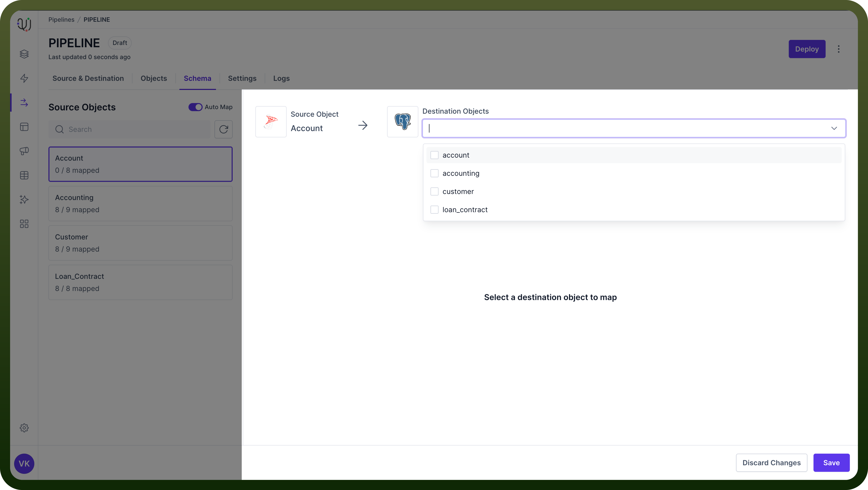Select the Account source object card
This screenshot has width=868, height=490.
point(141,164)
